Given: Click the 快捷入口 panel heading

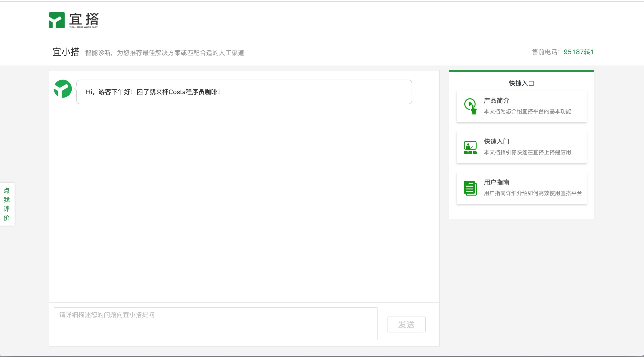Looking at the screenshot, I should tap(521, 83).
